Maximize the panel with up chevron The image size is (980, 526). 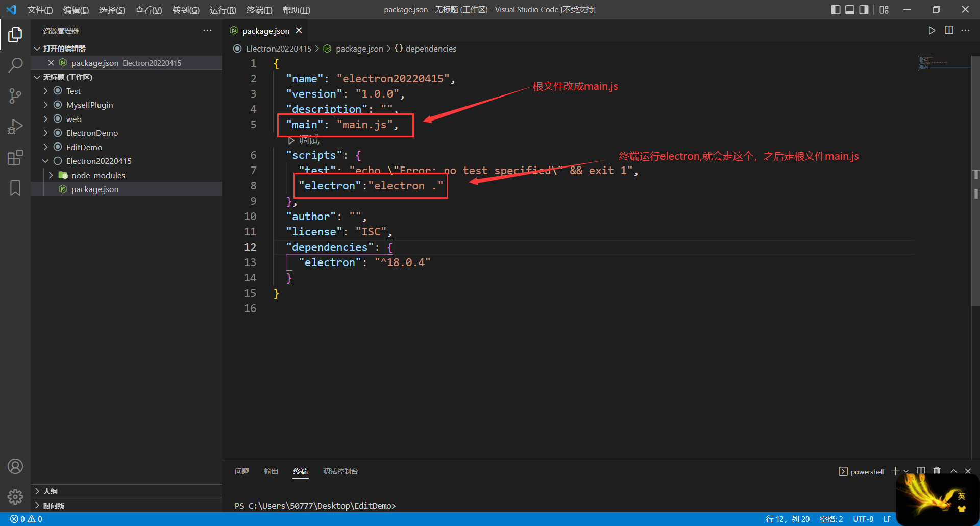[953, 471]
